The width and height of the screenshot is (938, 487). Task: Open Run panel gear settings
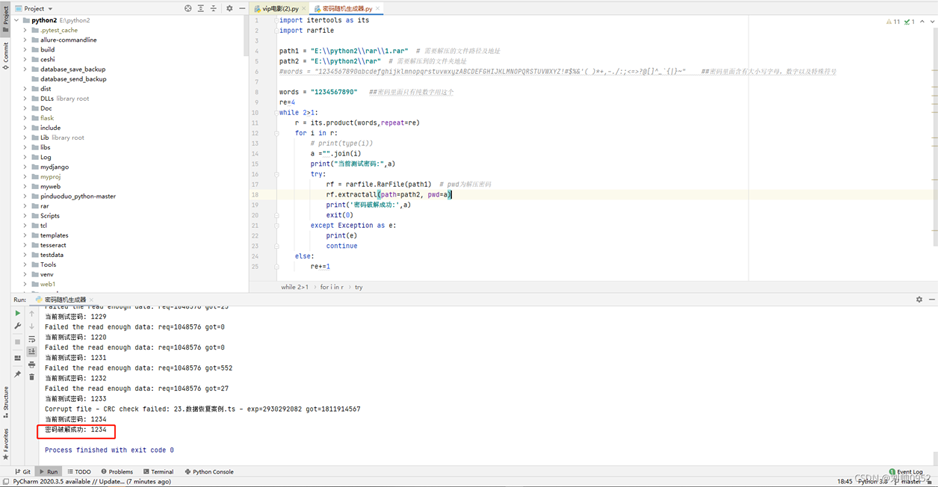point(919,299)
